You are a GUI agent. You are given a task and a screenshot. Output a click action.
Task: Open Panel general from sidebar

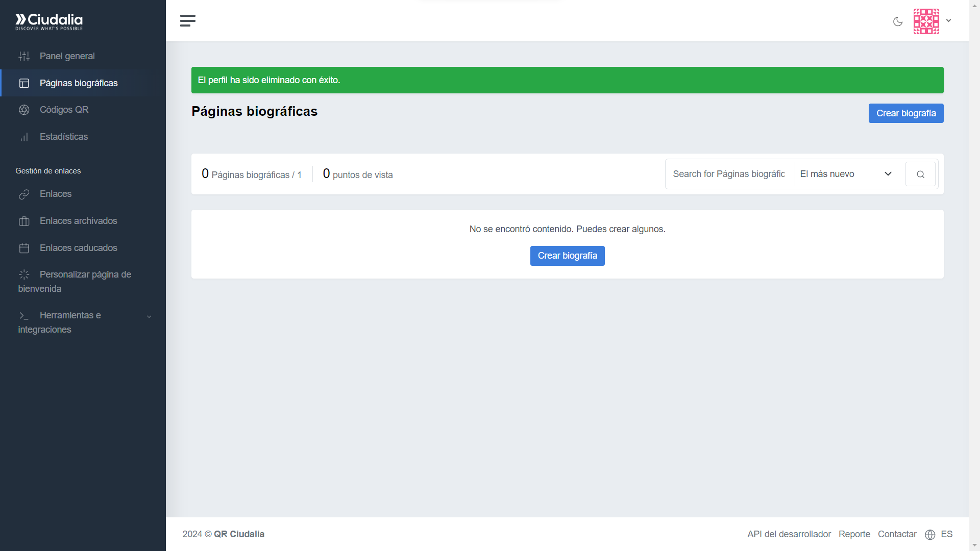[x=67, y=56]
